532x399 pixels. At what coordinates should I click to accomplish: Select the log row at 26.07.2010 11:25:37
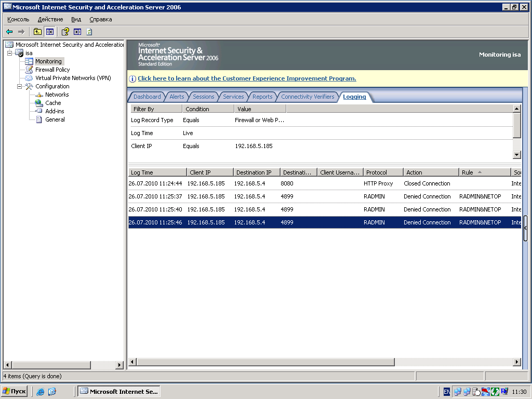click(x=325, y=196)
